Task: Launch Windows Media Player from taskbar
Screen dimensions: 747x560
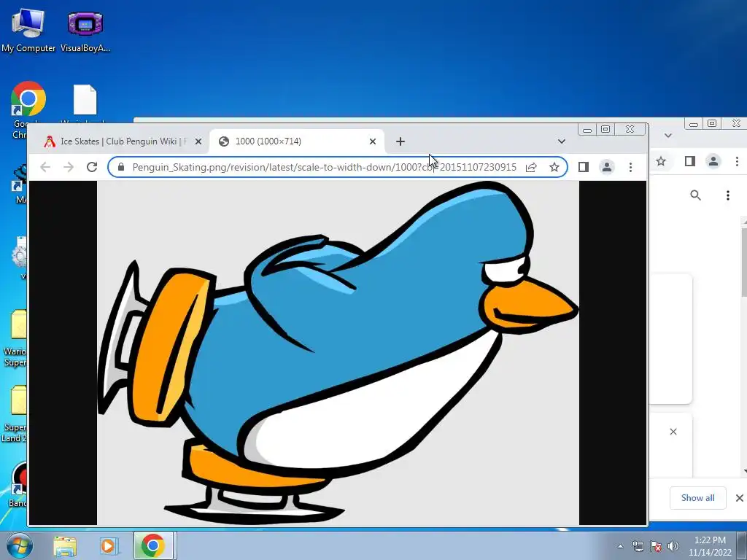Action: [x=108, y=545]
